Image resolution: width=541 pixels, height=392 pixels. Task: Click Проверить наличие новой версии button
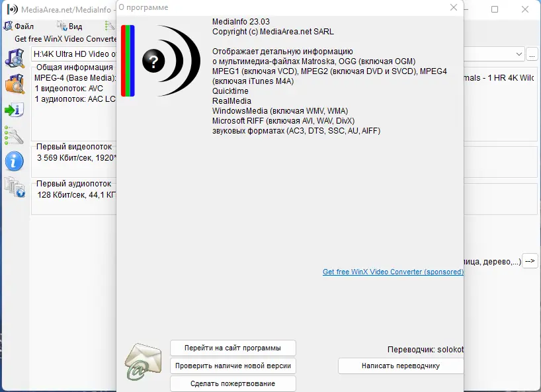[x=233, y=366]
